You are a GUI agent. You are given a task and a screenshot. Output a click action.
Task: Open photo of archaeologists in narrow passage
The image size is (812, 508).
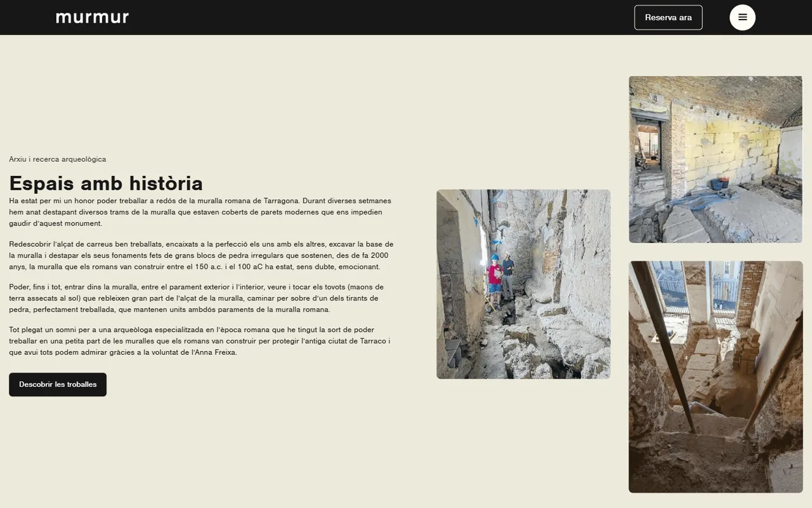point(523,284)
